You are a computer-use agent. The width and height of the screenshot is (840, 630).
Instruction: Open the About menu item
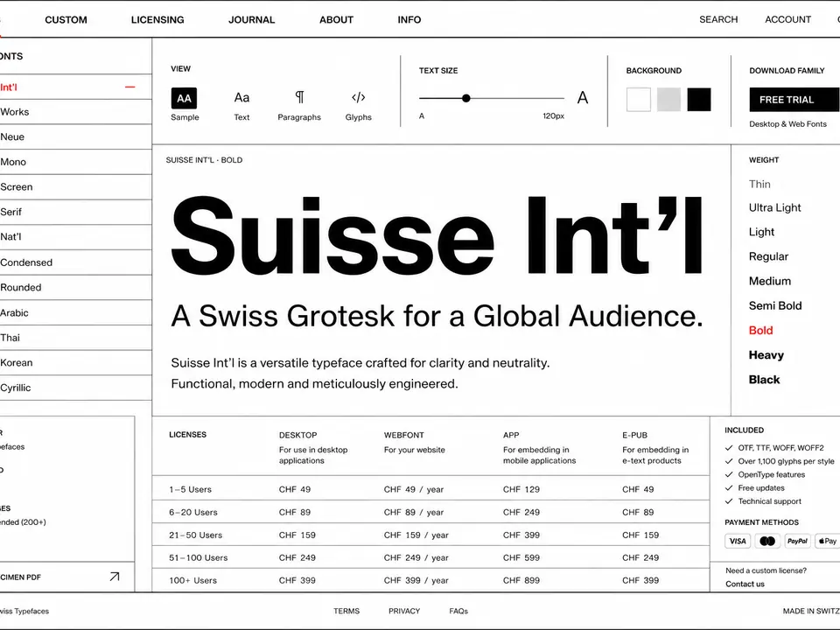click(x=336, y=20)
